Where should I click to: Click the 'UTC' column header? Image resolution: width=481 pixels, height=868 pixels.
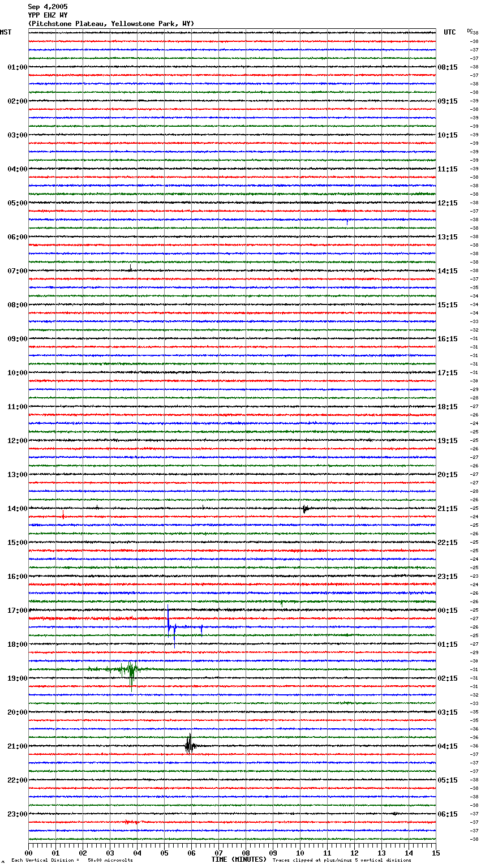pyautogui.click(x=450, y=32)
